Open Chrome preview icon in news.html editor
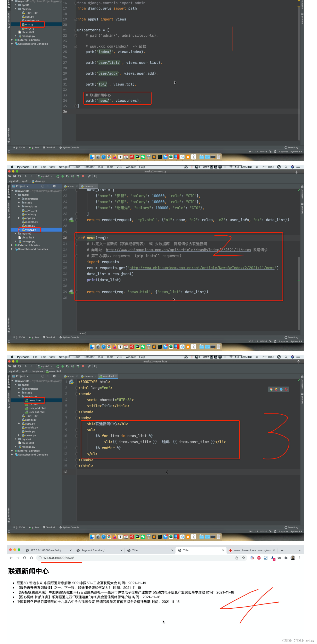Viewport: 317px width, 644px height. coord(271,389)
